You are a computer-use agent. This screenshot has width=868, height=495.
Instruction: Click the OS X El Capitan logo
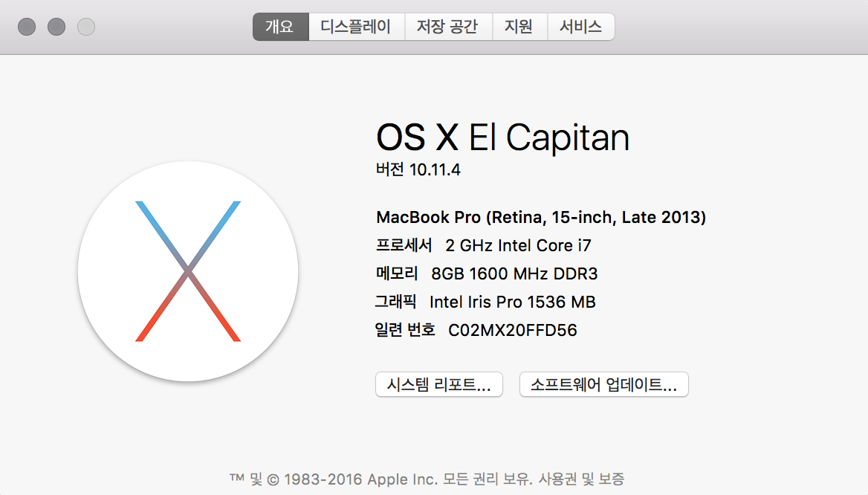pos(188,271)
